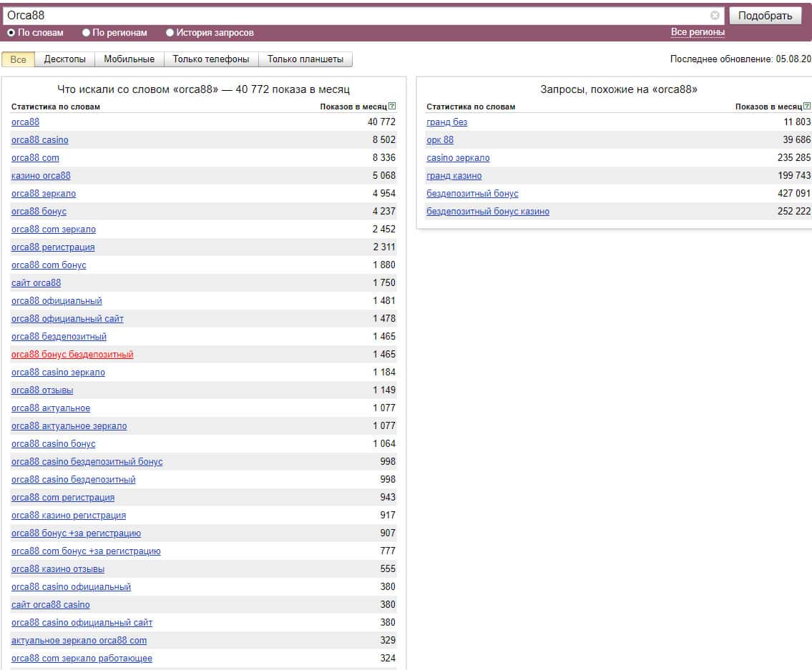Click help icon in similar queries column header
The height and width of the screenshot is (670, 812).
point(808,107)
